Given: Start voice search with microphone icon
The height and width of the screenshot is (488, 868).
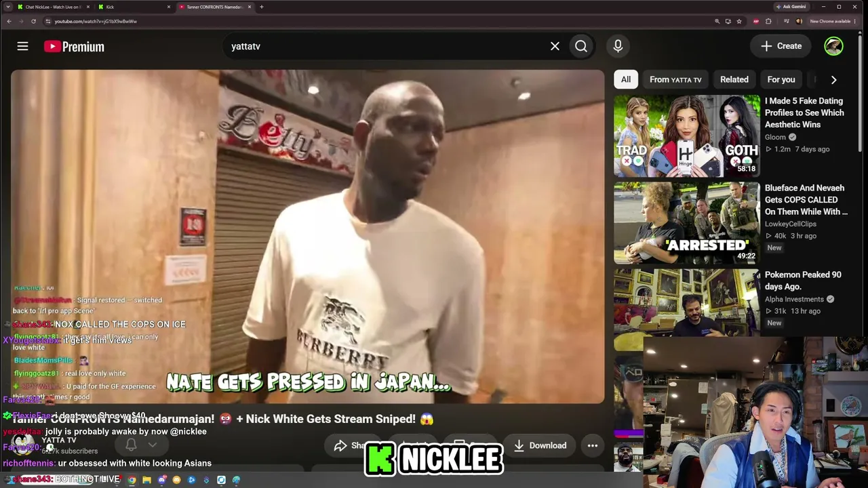Looking at the screenshot, I should coord(618,46).
